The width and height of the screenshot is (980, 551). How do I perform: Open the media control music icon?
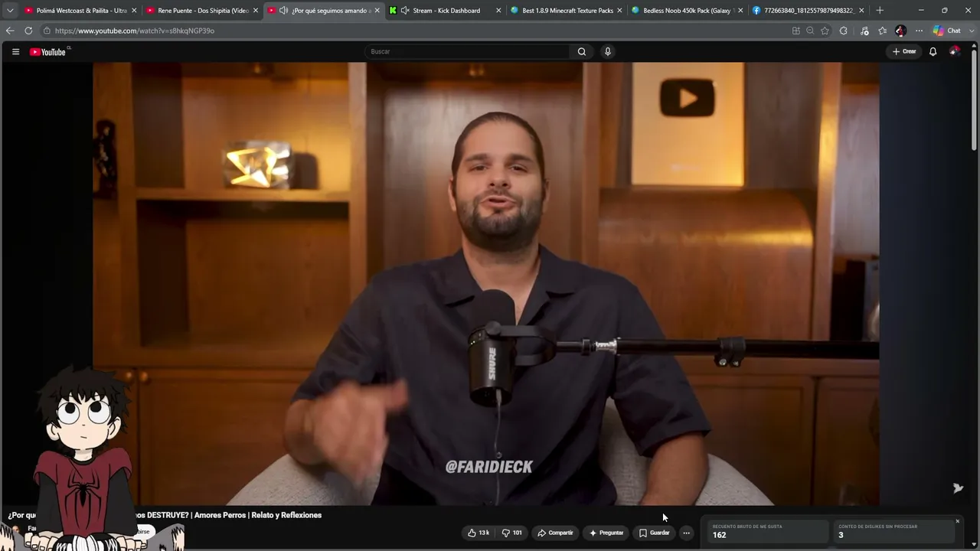pyautogui.click(x=864, y=31)
